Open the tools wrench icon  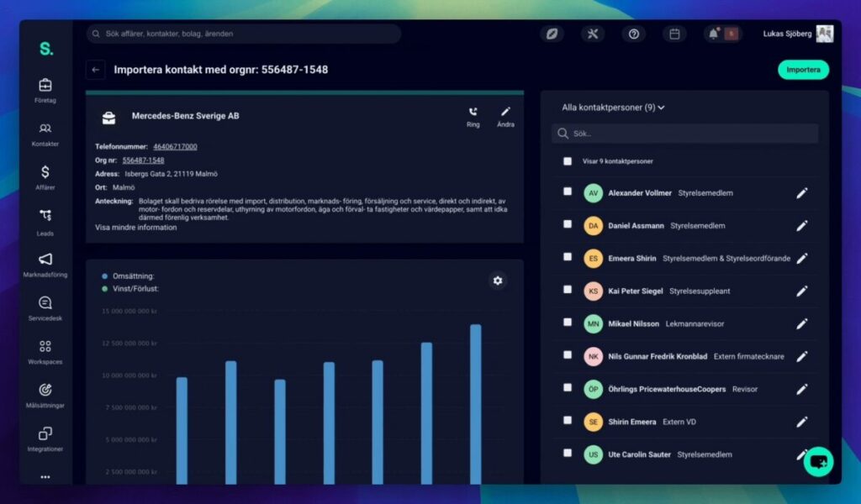tap(593, 34)
